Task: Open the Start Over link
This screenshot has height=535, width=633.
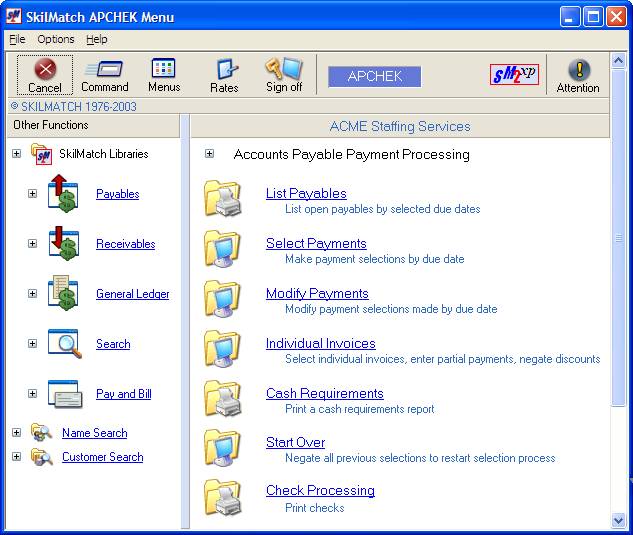Action: pos(296,443)
